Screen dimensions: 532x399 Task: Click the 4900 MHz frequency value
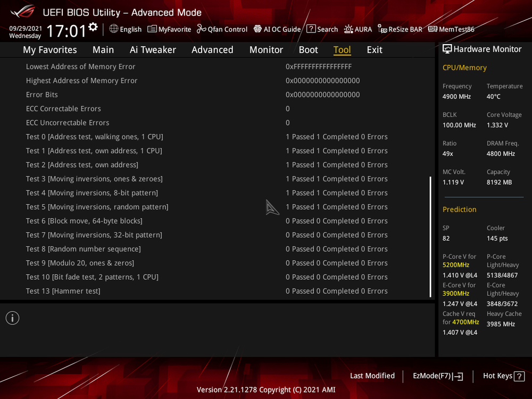(x=456, y=96)
